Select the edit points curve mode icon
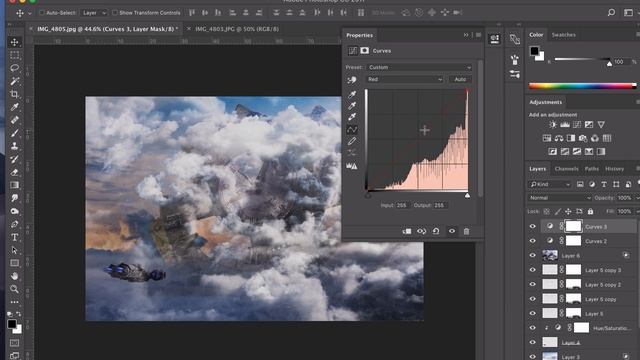This screenshot has height=360, width=640. click(x=352, y=129)
